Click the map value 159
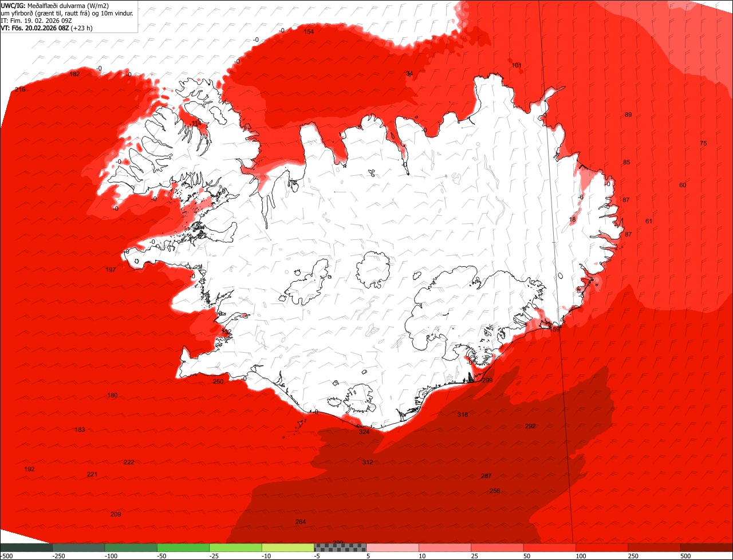This screenshot has height=560, width=733. (x=554, y=330)
